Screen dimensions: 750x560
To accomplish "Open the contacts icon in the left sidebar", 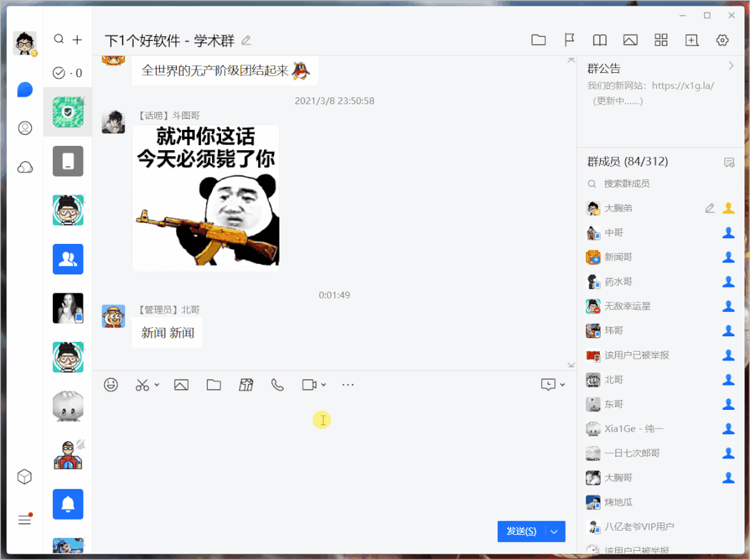I will pos(25,128).
